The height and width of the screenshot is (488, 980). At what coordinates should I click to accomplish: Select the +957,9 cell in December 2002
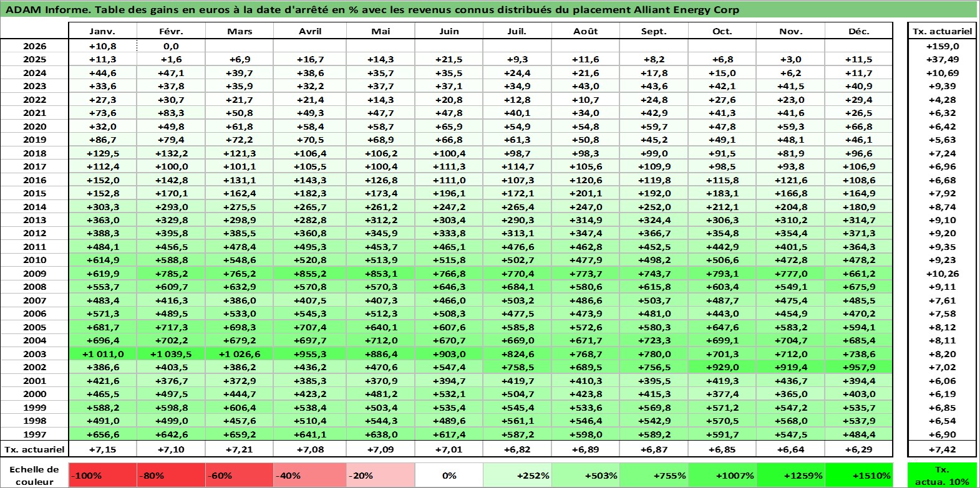[859, 367]
